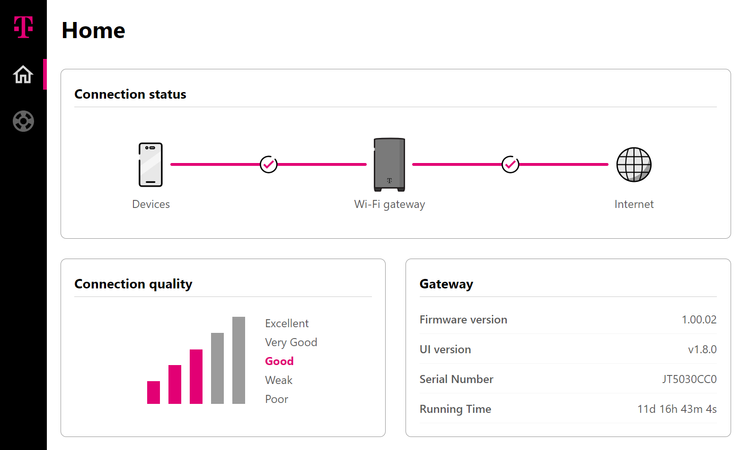
Task: Click the tallest gray signal bar
Action: (x=238, y=360)
